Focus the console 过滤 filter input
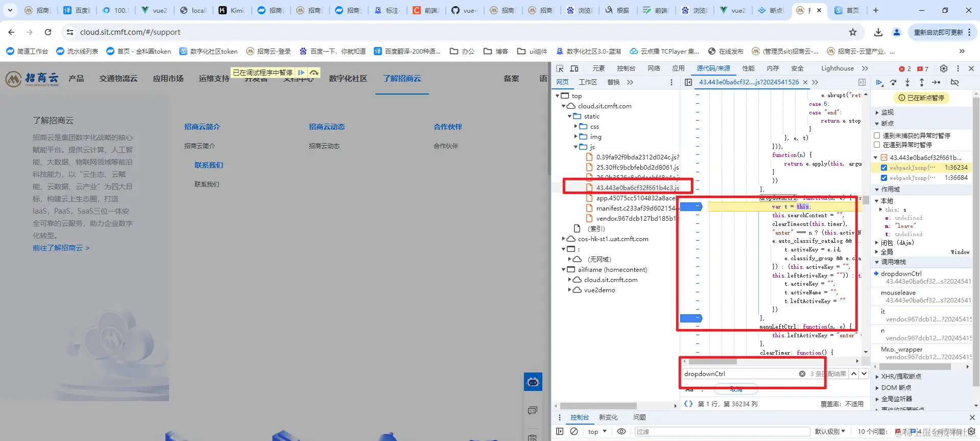This screenshot has width=980, height=441. 722,432
